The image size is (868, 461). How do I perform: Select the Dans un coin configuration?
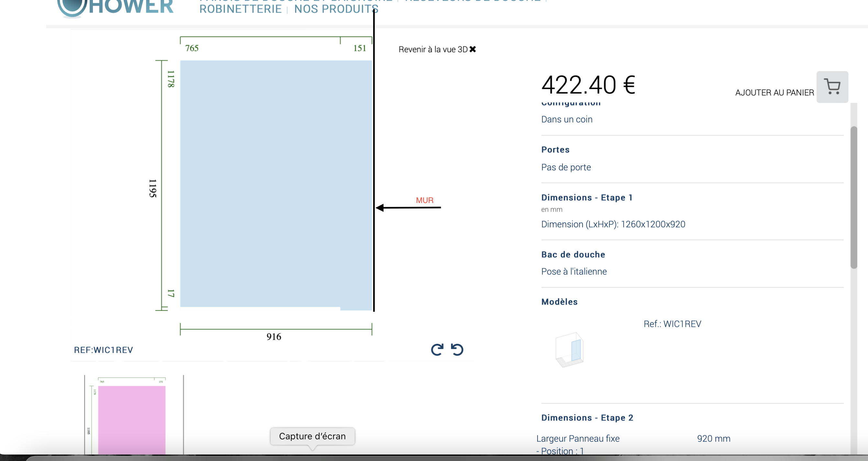pyautogui.click(x=566, y=119)
